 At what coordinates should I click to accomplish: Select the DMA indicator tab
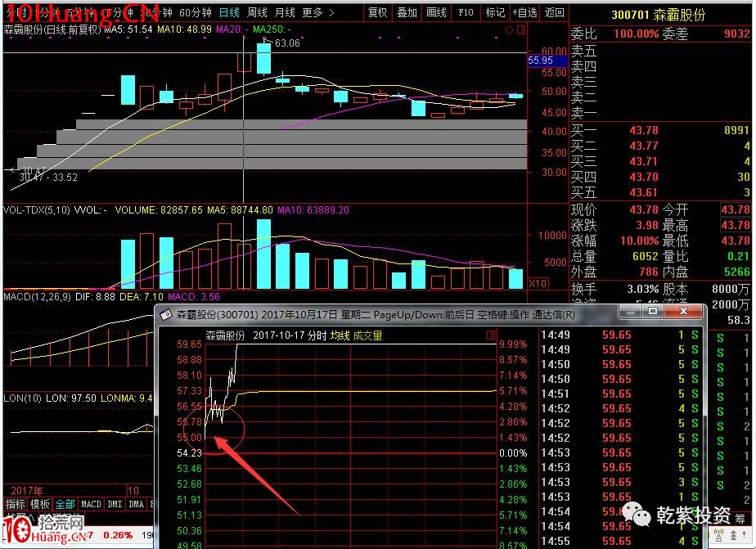[x=137, y=504]
